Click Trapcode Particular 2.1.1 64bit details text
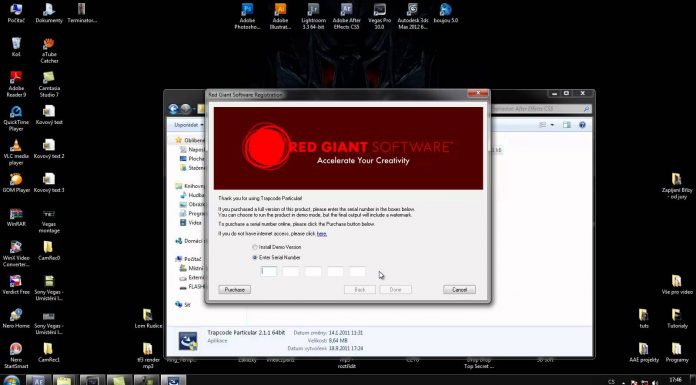Screen dimensions: 696x385 coord(246,333)
